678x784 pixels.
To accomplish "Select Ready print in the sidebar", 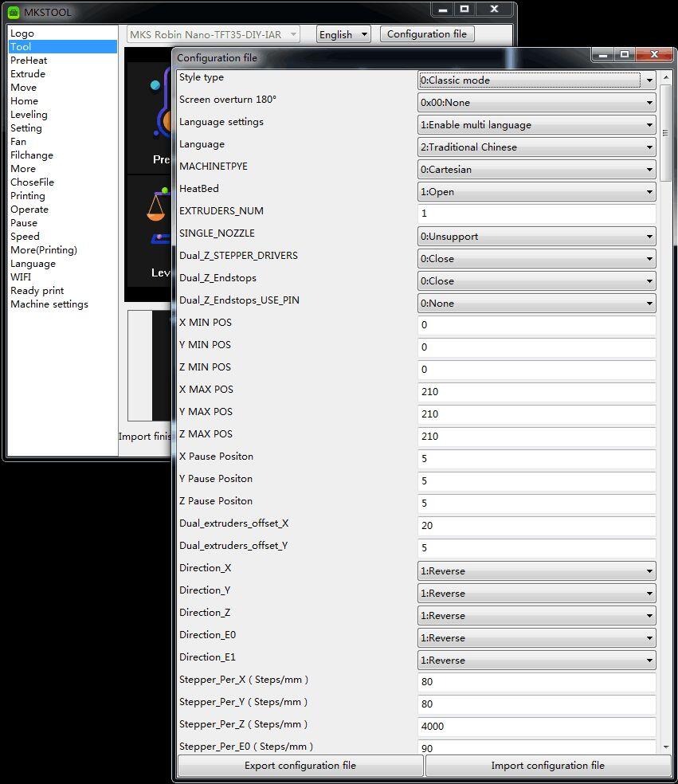I will pyautogui.click(x=37, y=290).
